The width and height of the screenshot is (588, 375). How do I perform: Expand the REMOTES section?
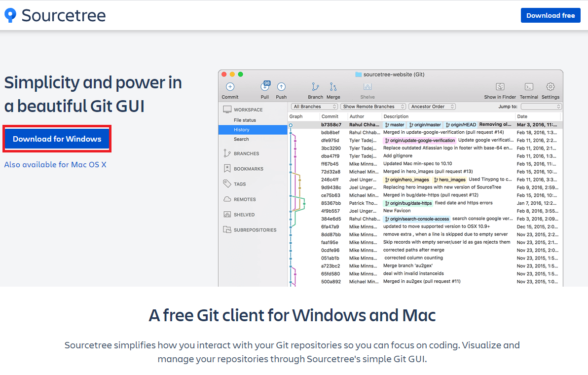coord(245,199)
